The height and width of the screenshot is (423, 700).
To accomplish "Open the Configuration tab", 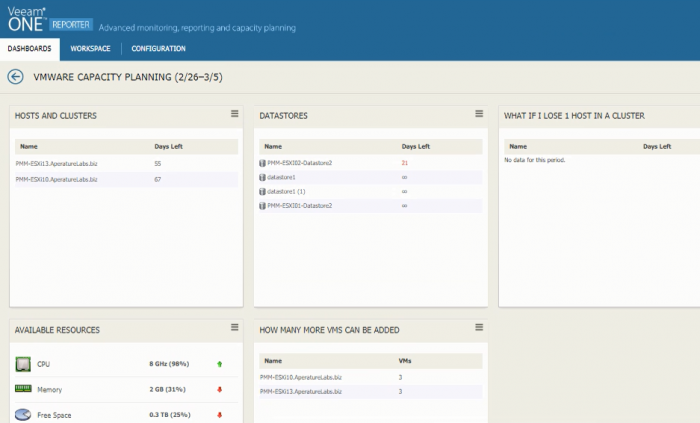I will coord(158,48).
